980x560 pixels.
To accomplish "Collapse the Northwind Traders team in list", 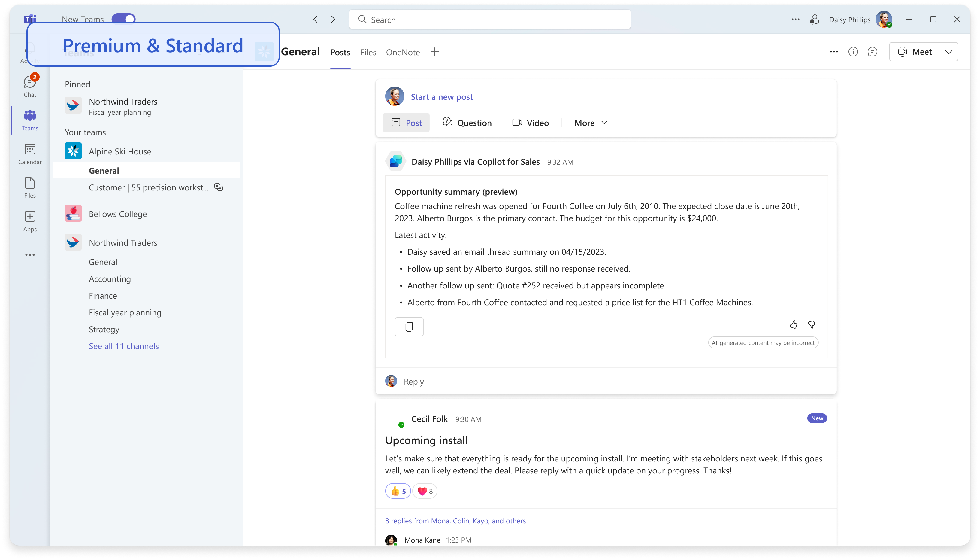I will (x=123, y=243).
